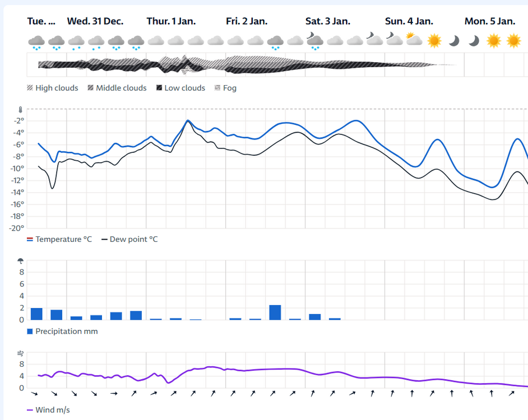Hide the Low clouds series in legend
The width and height of the screenshot is (528, 420).
[180, 88]
